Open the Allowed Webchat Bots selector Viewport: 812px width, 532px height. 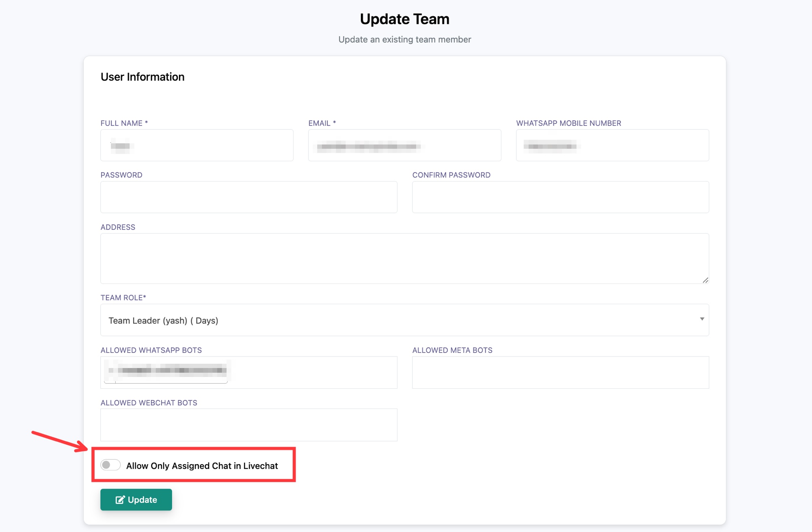pos(249,425)
